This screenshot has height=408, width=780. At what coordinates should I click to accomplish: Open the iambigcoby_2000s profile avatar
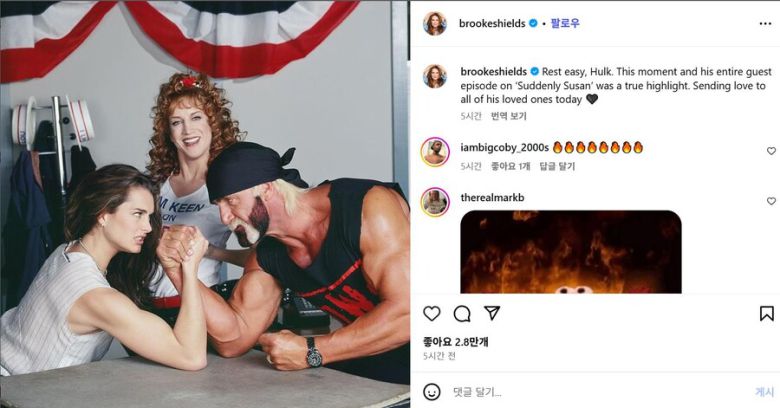(435, 152)
